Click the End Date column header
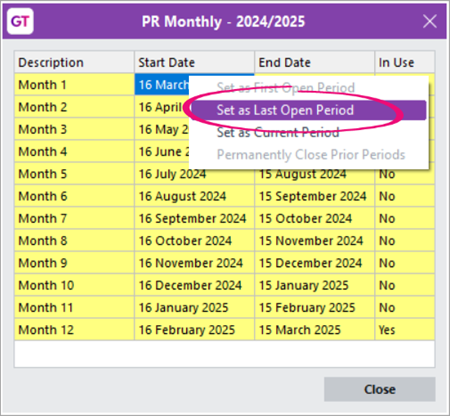This screenshot has height=416, width=450. coord(315,62)
